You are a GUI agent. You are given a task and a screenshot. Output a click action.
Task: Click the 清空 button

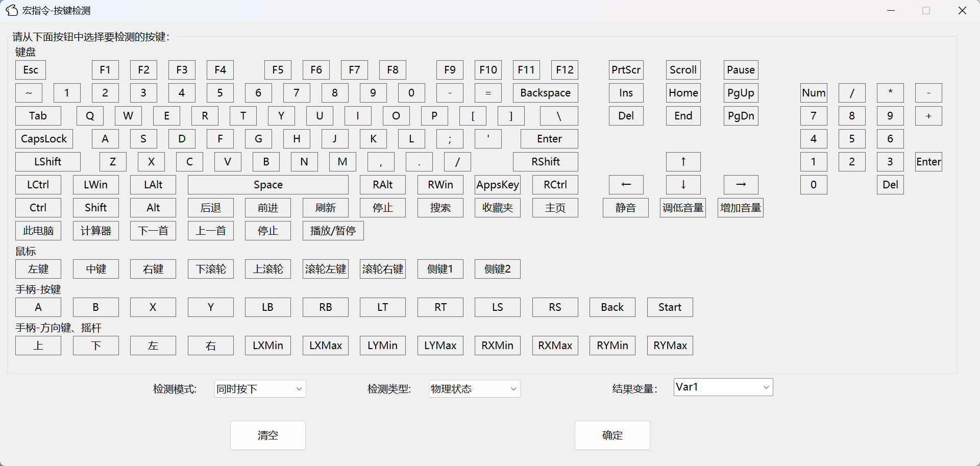pyautogui.click(x=268, y=435)
